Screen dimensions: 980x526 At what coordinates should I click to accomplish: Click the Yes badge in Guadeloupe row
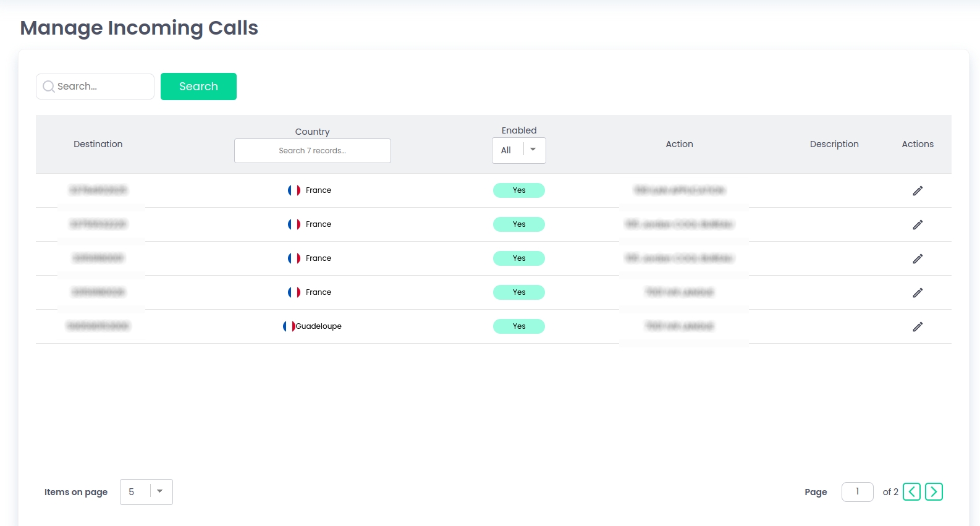[519, 326]
